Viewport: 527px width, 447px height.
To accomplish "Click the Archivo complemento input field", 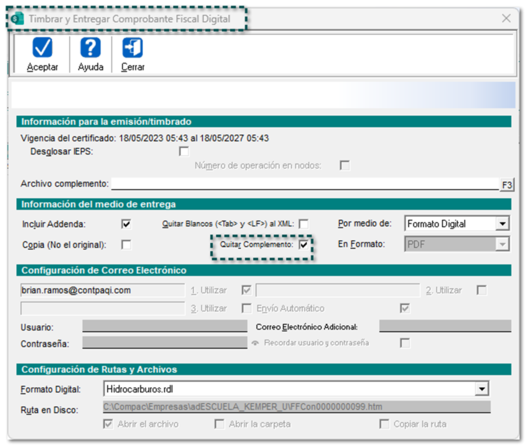I will coord(305,184).
